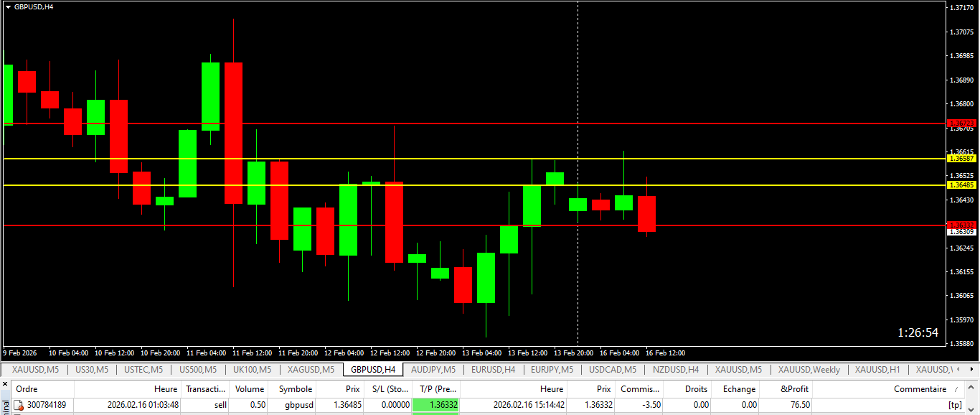Click the 1:26:54 candle timer text
Viewport: 980px width, 415px height.
(x=918, y=332)
